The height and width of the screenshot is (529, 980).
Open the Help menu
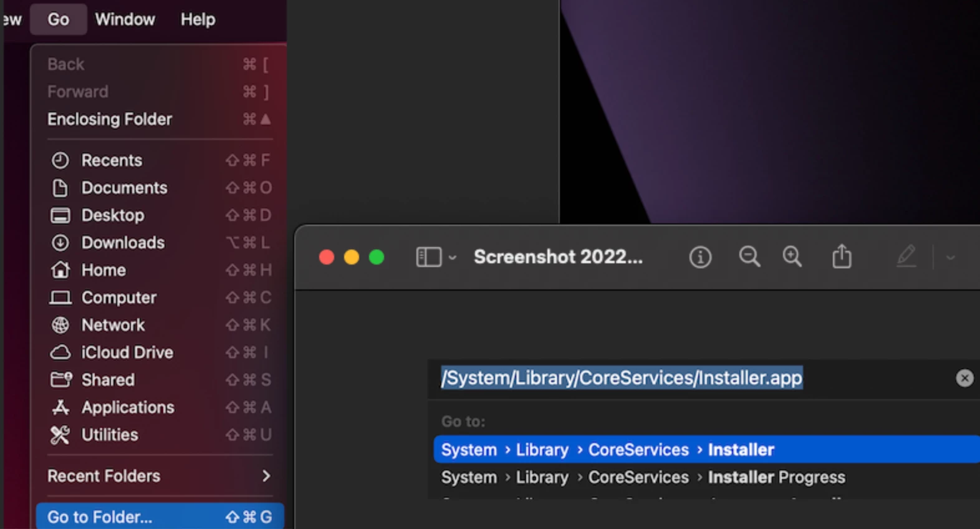point(198,19)
